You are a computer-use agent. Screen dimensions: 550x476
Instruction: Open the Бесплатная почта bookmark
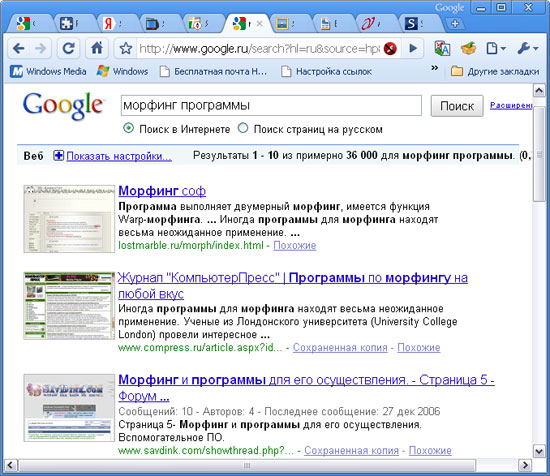(x=213, y=72)
